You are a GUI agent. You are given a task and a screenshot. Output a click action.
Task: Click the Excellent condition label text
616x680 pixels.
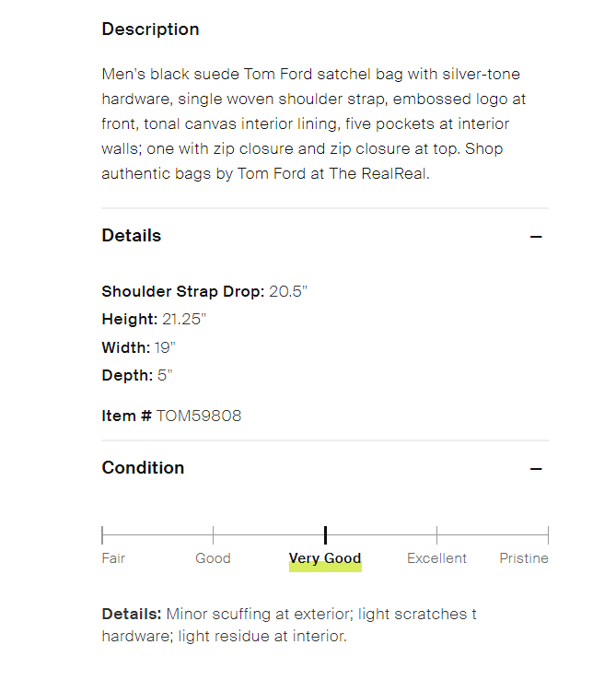coord(436,558)
